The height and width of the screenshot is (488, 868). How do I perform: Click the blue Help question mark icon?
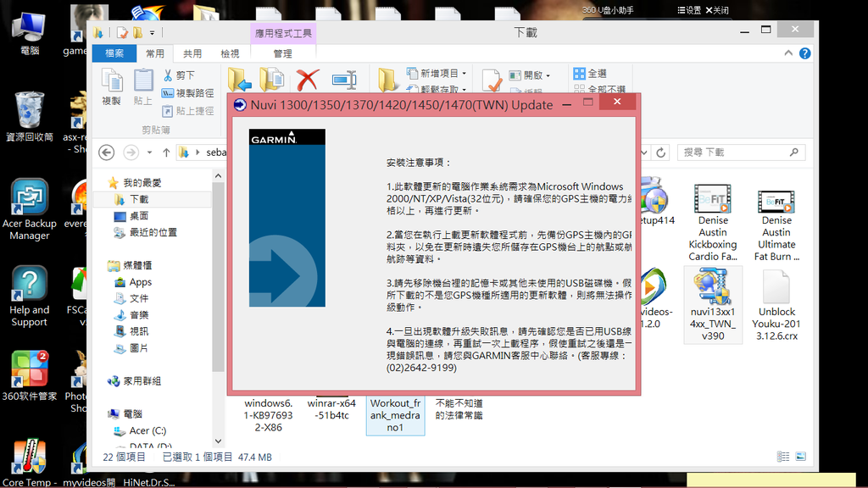(805, 53)
